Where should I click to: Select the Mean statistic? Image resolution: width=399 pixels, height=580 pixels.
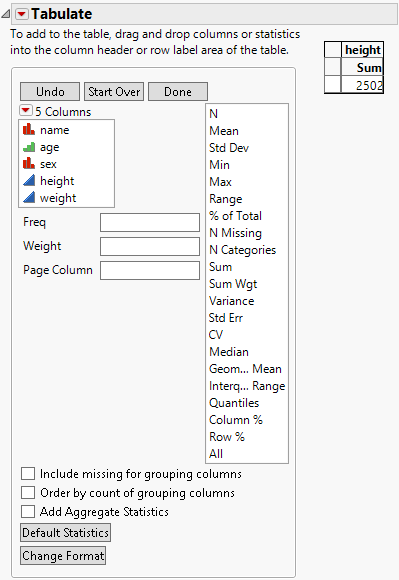(224, 131)
